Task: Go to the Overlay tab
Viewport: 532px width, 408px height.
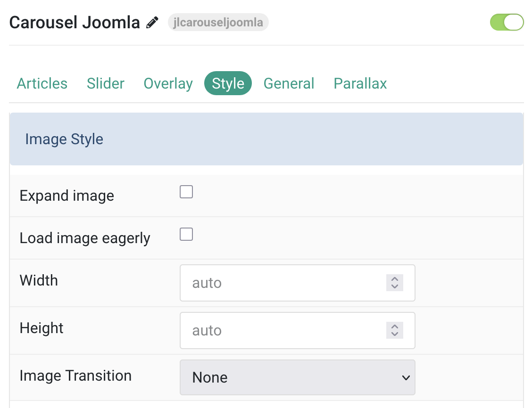Action: (168, 83)
